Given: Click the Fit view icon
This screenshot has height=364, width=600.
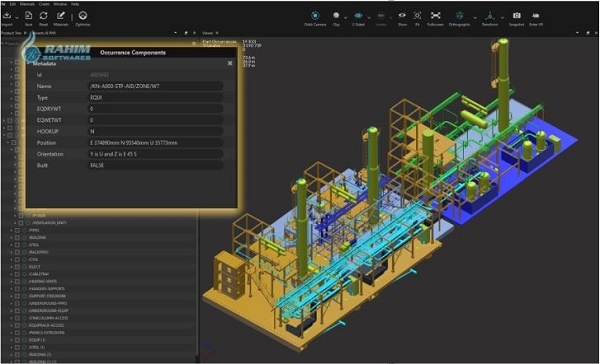Looking at the screenshot, I should tap(417, 15).
